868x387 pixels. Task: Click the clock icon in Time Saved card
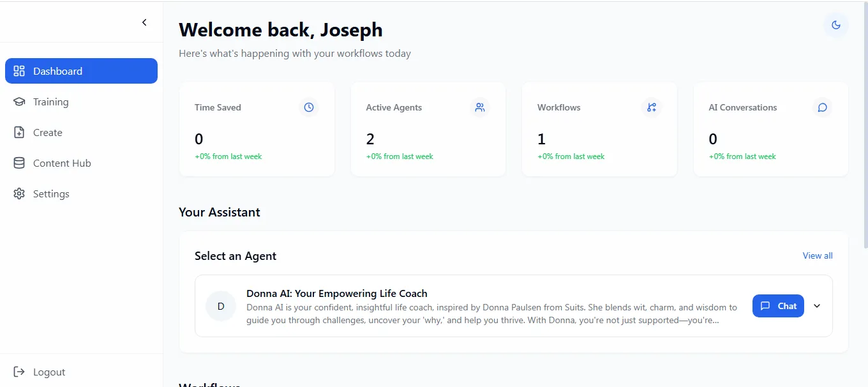click(x=309, y=107)
